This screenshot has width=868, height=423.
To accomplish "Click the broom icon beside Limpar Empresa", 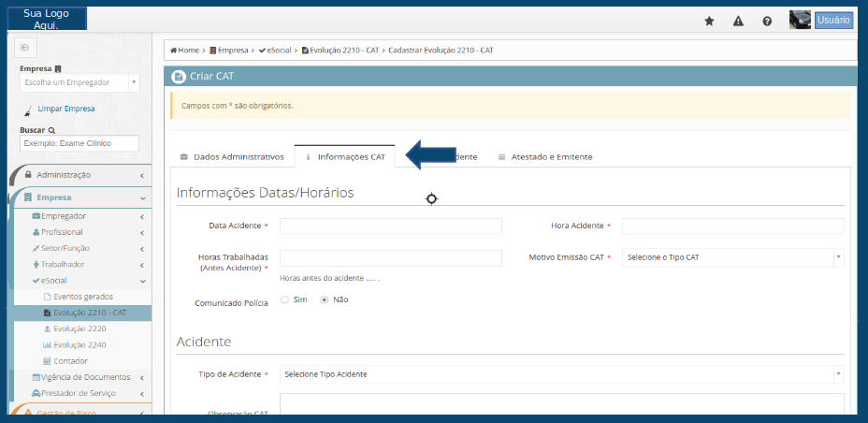I will point(28,109).
